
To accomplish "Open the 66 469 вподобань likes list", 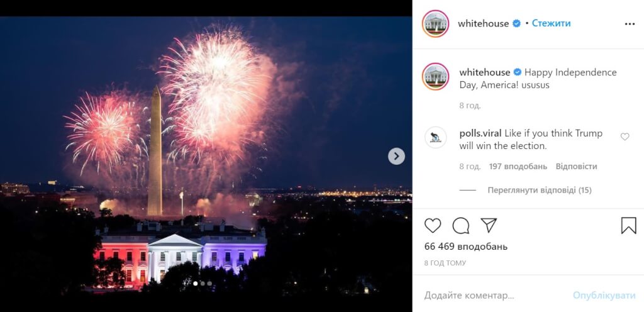I will tap(466, 247).
